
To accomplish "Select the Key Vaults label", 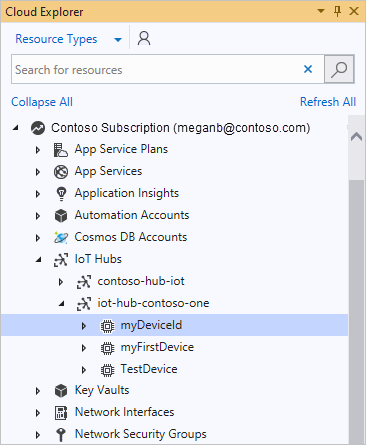I will pyautogui.click(x=102, y=390).
